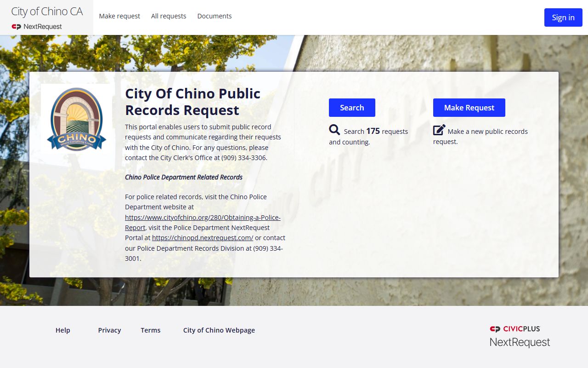
Task: Click the Chino city seal logo
Action: point(76,119)
